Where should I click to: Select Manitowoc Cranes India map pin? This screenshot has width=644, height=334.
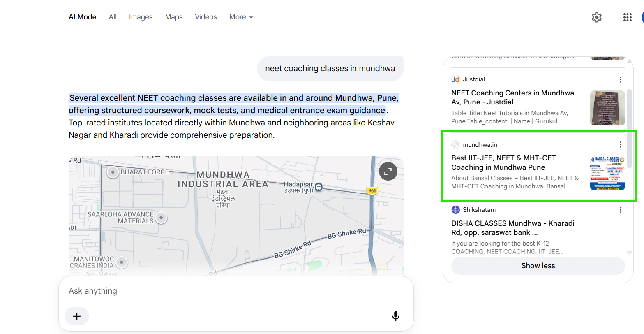(121, 262)
